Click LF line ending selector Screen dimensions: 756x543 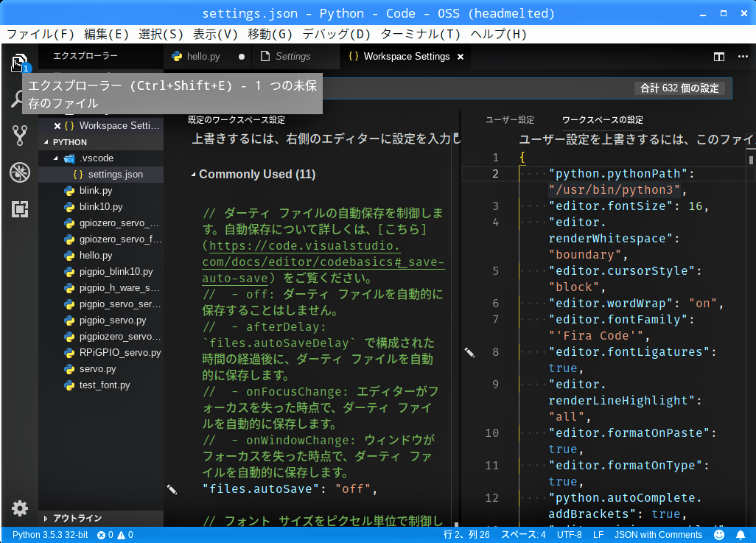pyautogui.click(x=598, y=535)
